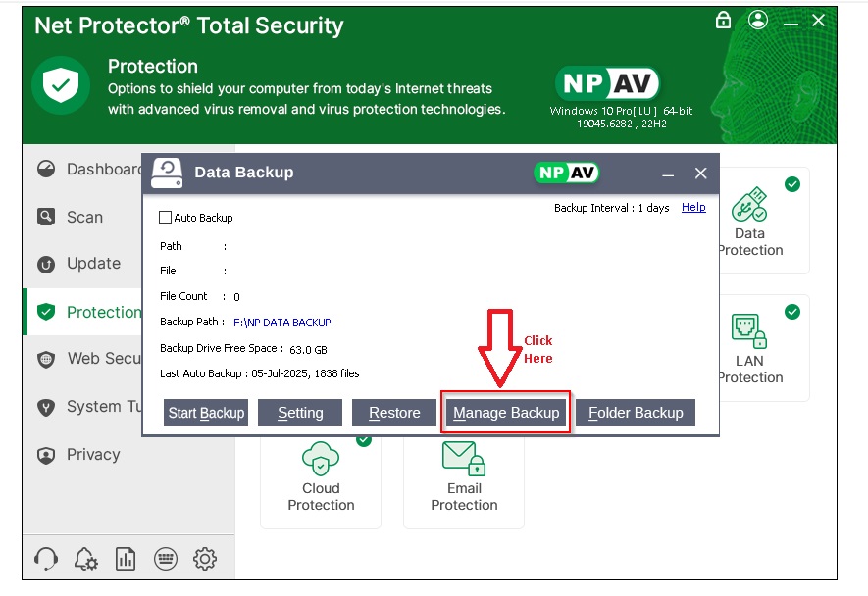The image size is (868, 596).
Task: Click the Manage Backup button
Action: (x=506, y=413)
